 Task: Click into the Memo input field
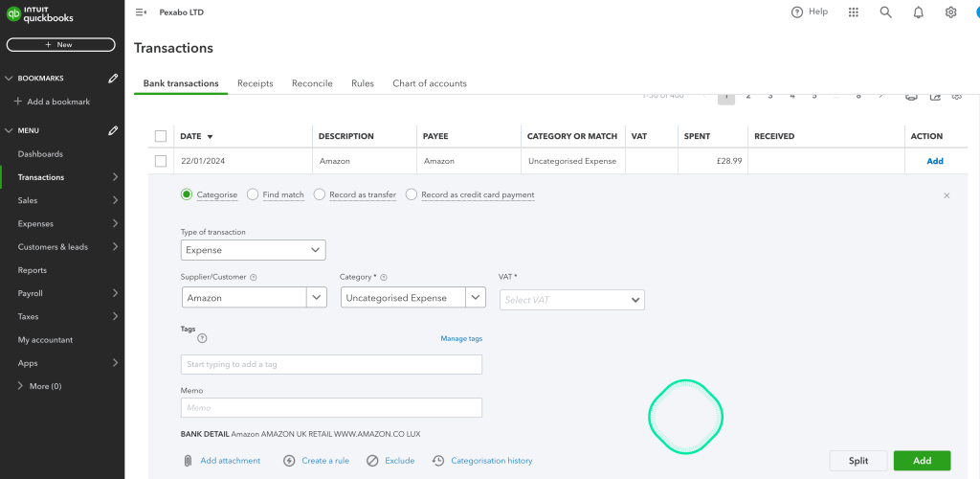tap(331, 408)
